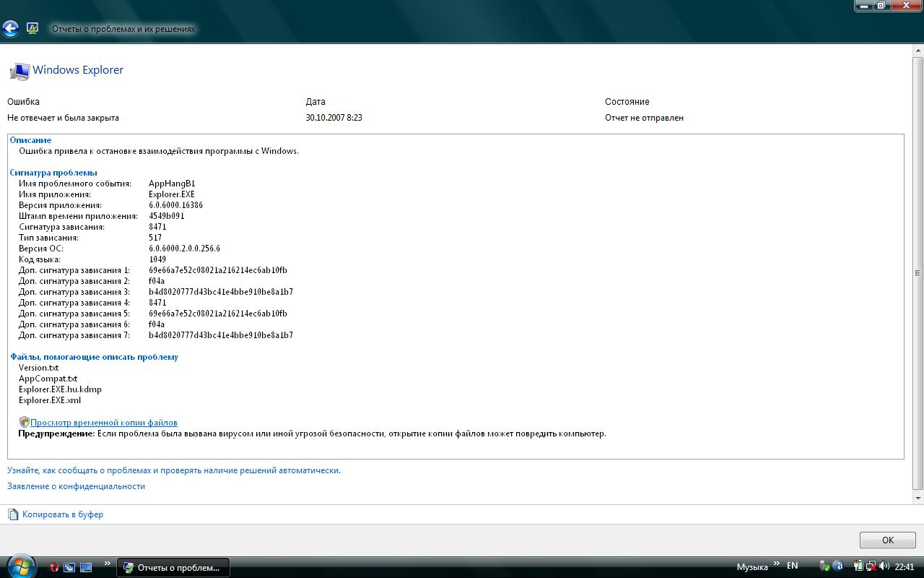Click the OK button
924x578 pixels.
click(888, 540)
